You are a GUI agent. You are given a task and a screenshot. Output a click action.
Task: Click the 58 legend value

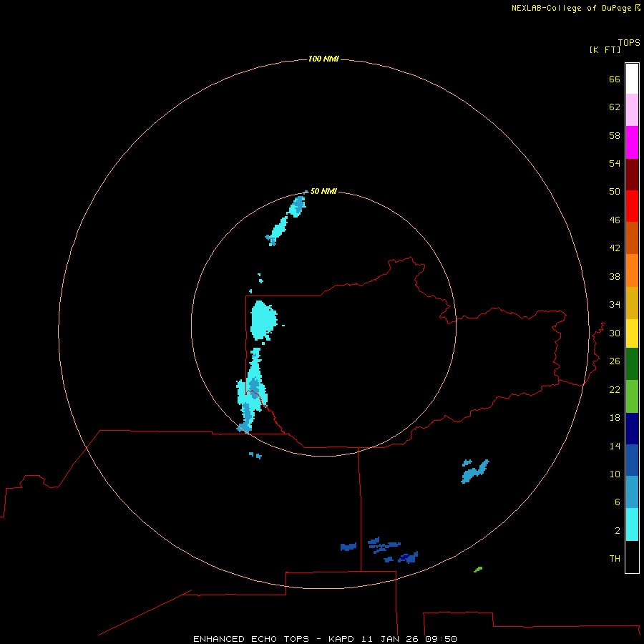click(x=615, y=135)
